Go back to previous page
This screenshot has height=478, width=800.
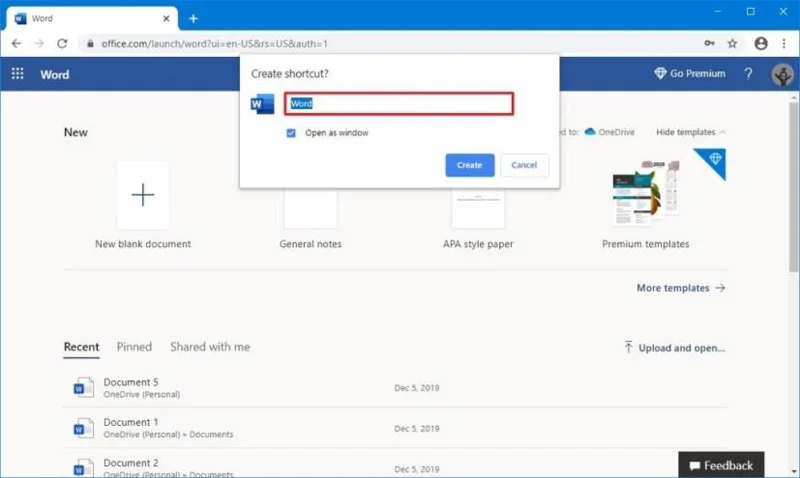pyautogui.click(x=16, y=44)
